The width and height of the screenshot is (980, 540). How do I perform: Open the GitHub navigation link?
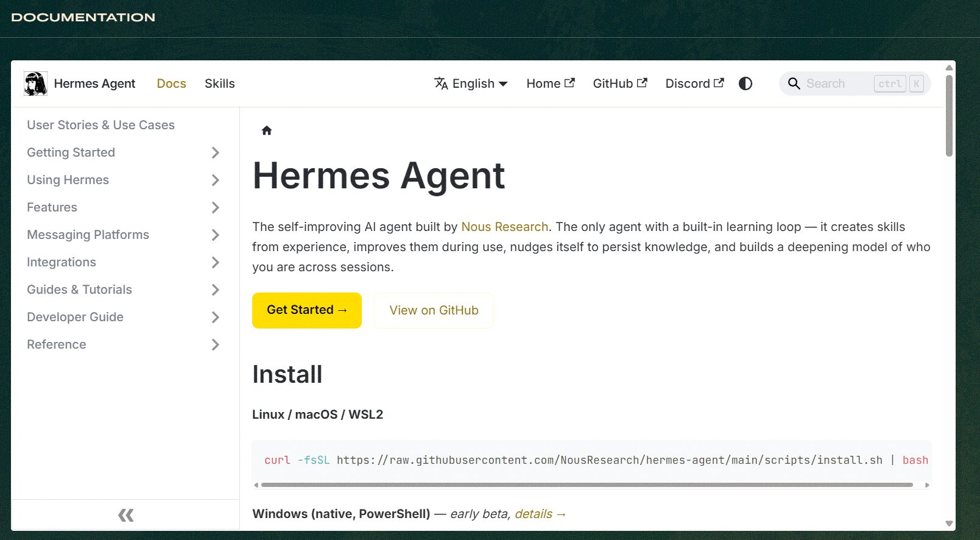[620, 83]
